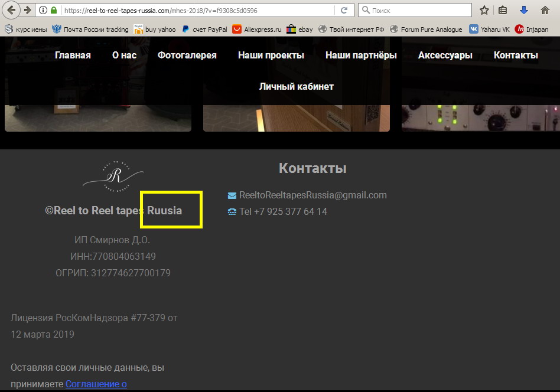Click the green padlock security icon
560x392 pixels.
coord(54,11)
